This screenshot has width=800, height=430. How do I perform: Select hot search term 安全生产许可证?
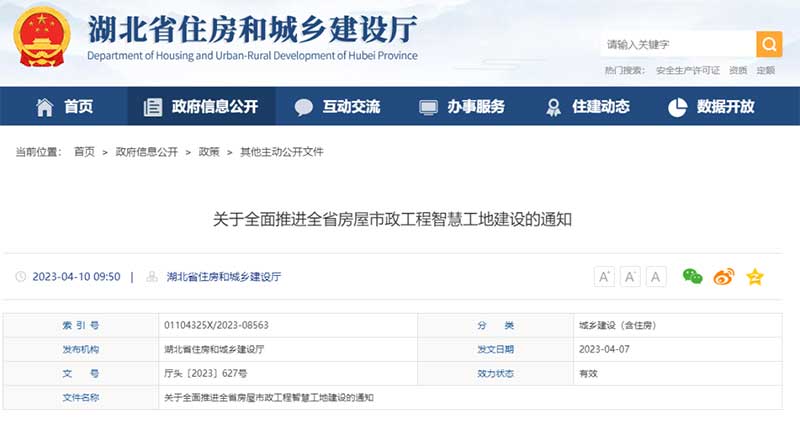688,70
